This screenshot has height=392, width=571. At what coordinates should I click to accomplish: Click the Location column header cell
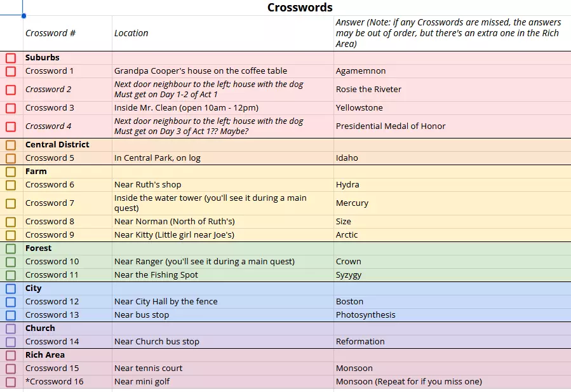coord(222,33)
